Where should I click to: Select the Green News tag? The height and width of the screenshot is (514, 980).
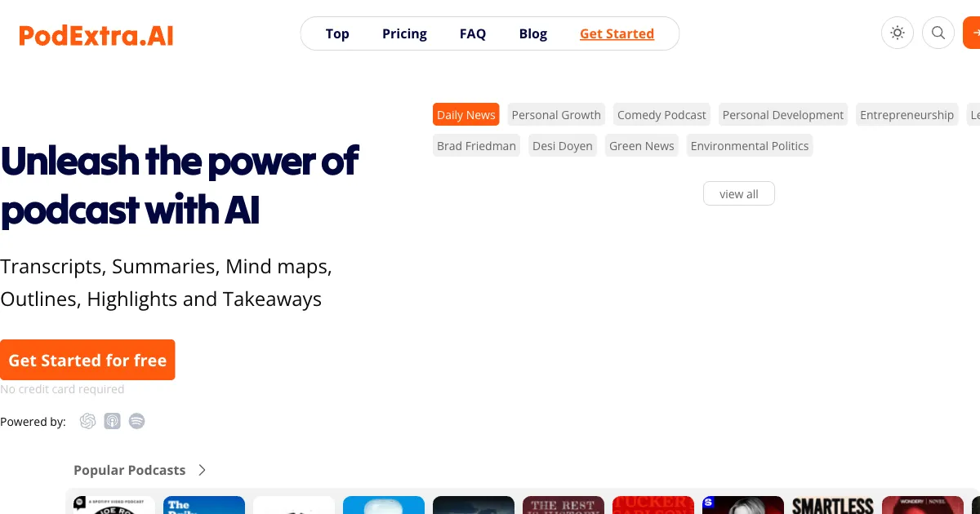coord(642,146)
